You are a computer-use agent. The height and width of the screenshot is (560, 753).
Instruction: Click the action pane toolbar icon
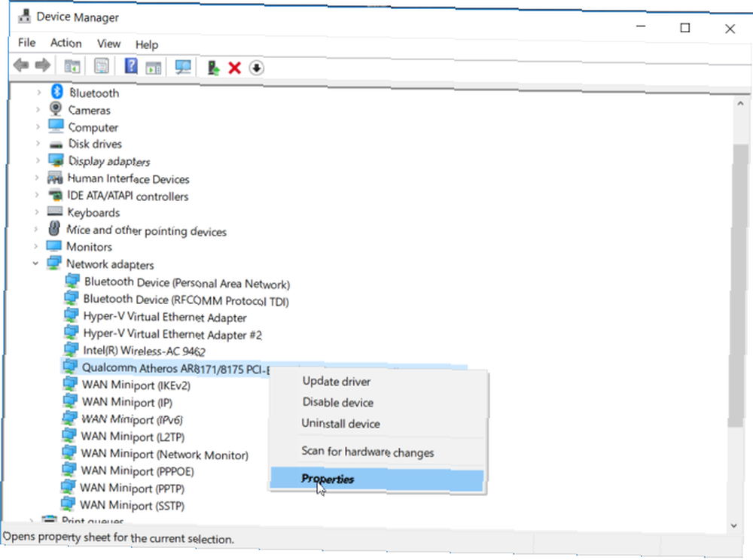click(x=153, y=67)
